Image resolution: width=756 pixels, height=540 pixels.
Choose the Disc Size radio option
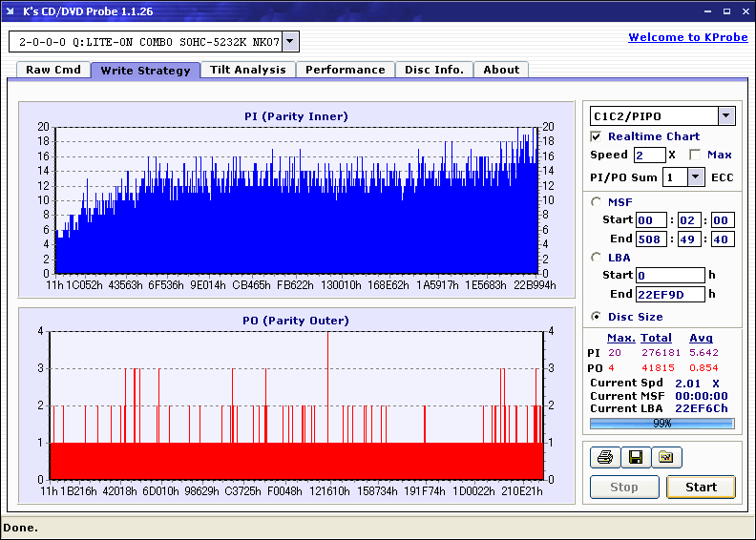(x=598, y=317)
